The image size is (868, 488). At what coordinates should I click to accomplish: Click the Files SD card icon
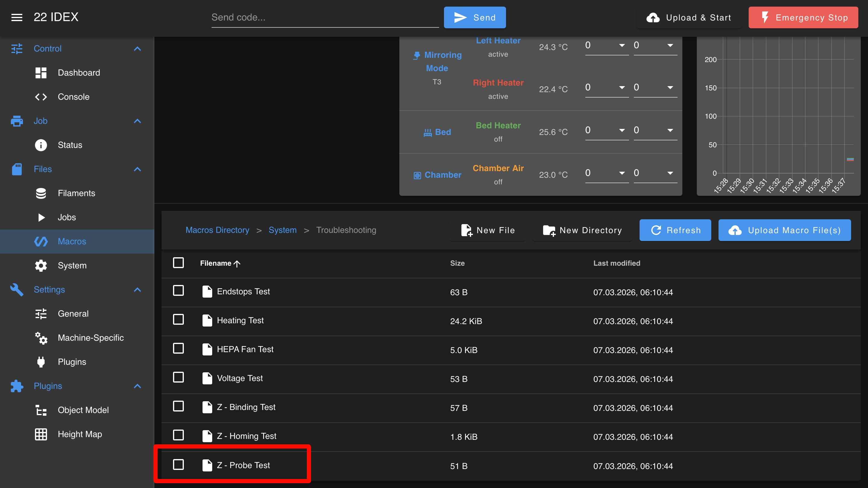pos(17,169)
